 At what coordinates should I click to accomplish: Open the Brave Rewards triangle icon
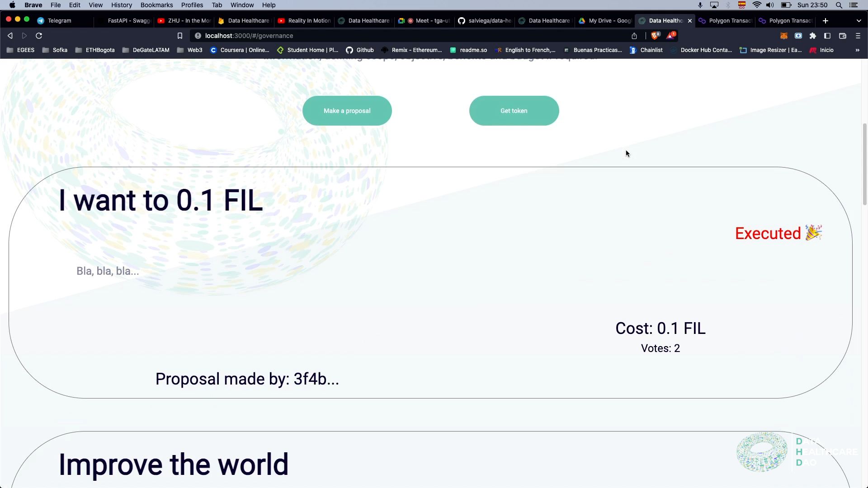point(671,35)
